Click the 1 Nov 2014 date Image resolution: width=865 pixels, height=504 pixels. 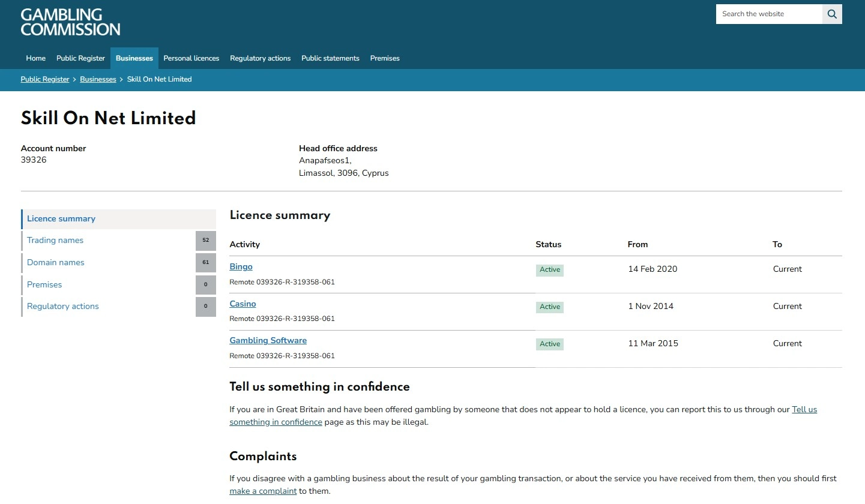[651, 307]
